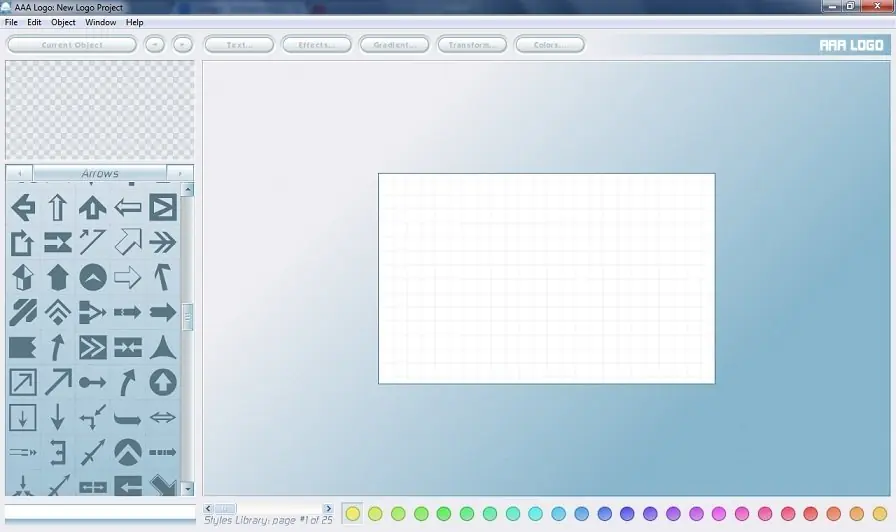This screenshot has width=896, height=532.
Task: Choose the outlined left arrow shape
Action: coord(128,207)
